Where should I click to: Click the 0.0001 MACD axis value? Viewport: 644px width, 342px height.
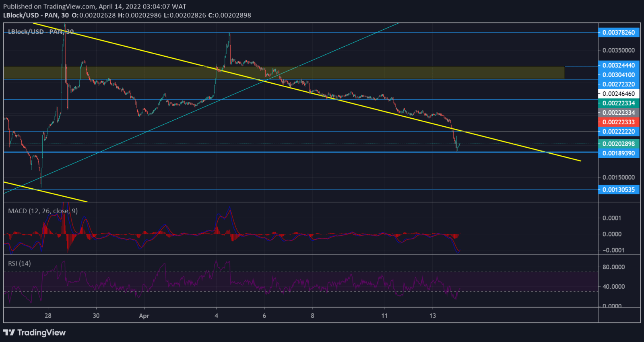point(612,218)
